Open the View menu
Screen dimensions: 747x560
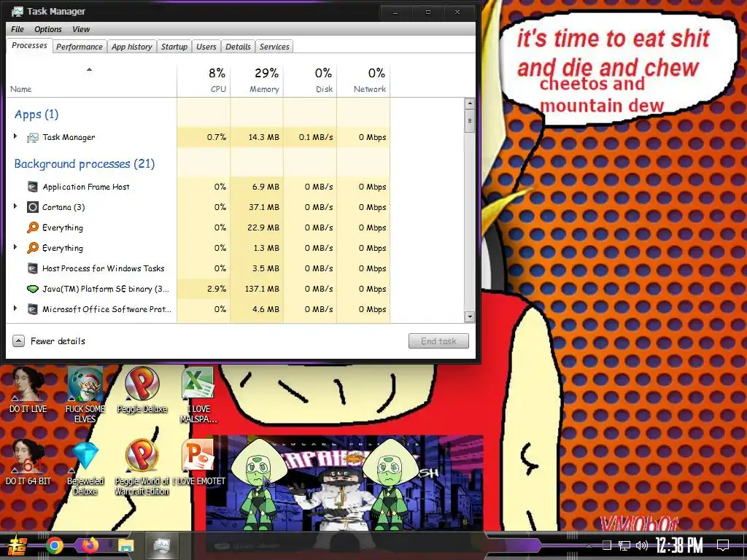coord(81,29)
